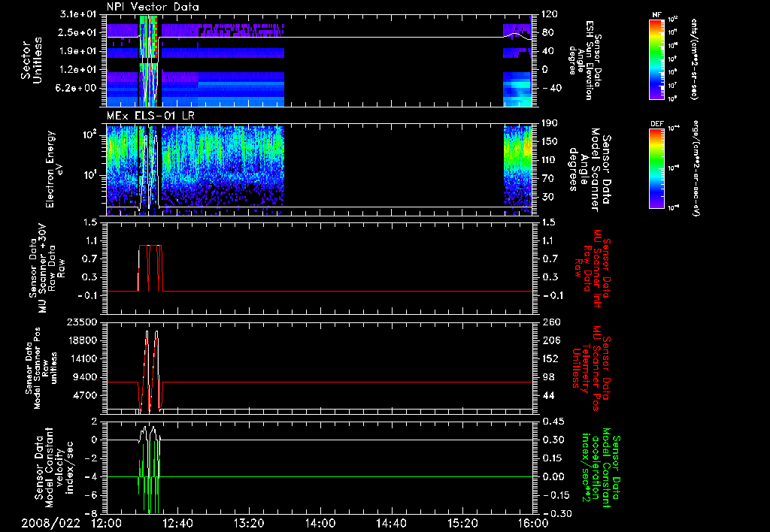This screenshot has height=532, width=770.
Task: Click the -8 velocity tick label
Action: (x=91, y=514)
